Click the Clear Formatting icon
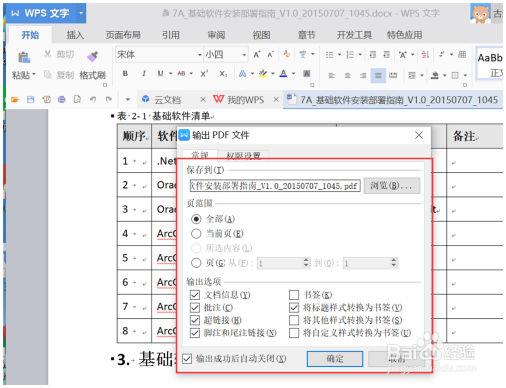Viewport: 506px width, 388px height. (286, 54)
